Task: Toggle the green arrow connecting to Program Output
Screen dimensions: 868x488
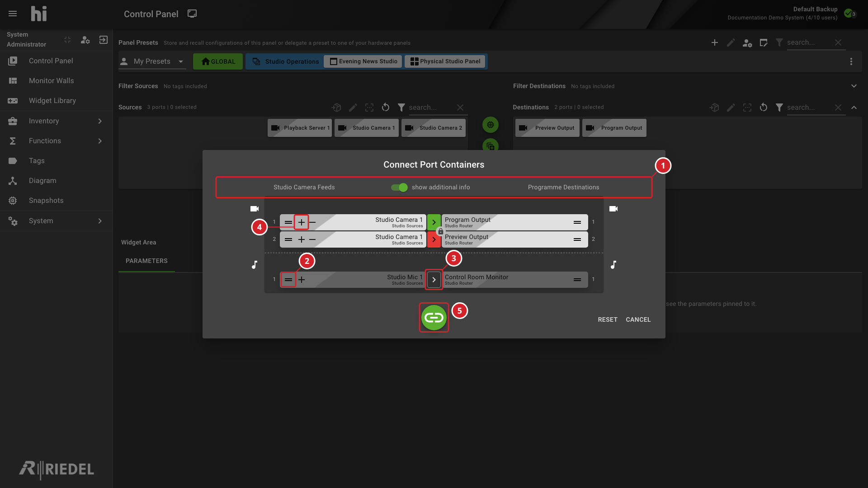Action: pos(434,222)
